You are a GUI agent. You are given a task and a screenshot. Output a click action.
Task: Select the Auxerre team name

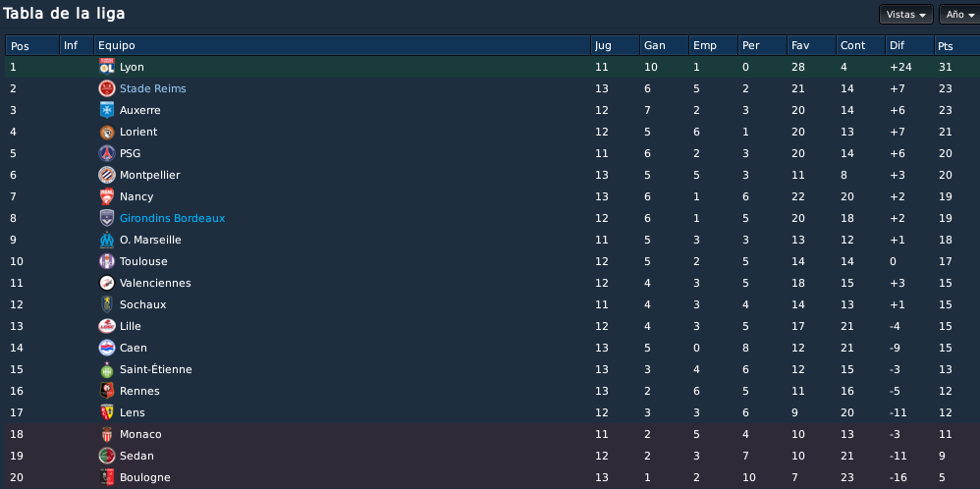pos(140,110)
